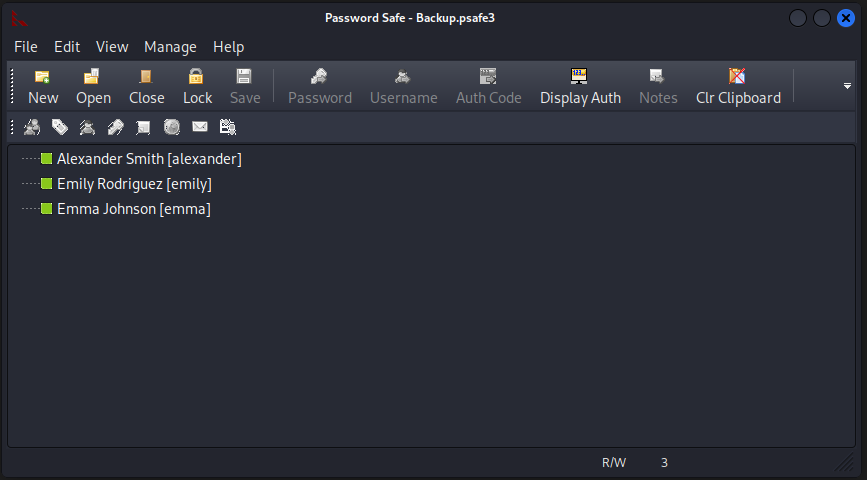Click the Password Safe title bar app icon
This screenshot has height=480, width=867.
19,18
